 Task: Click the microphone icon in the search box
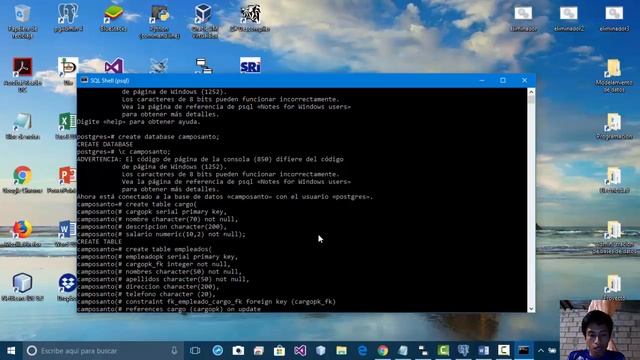[174, 351]
